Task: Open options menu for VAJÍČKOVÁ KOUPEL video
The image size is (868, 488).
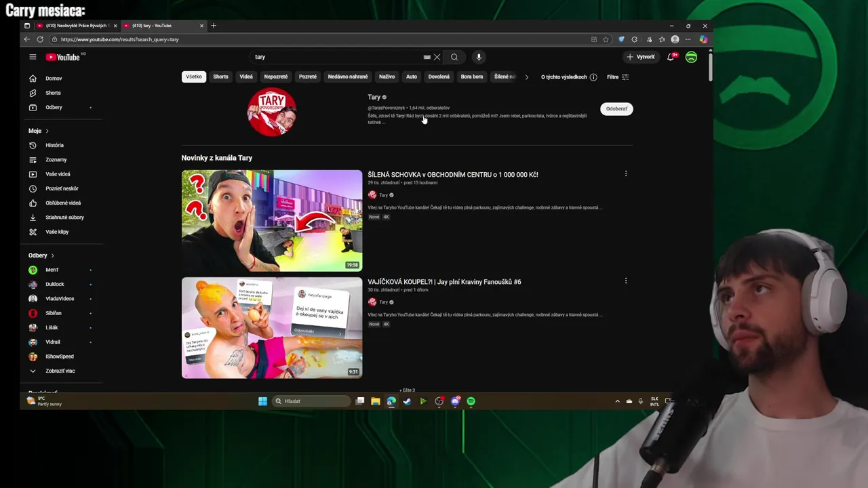Action: point(626,281)
